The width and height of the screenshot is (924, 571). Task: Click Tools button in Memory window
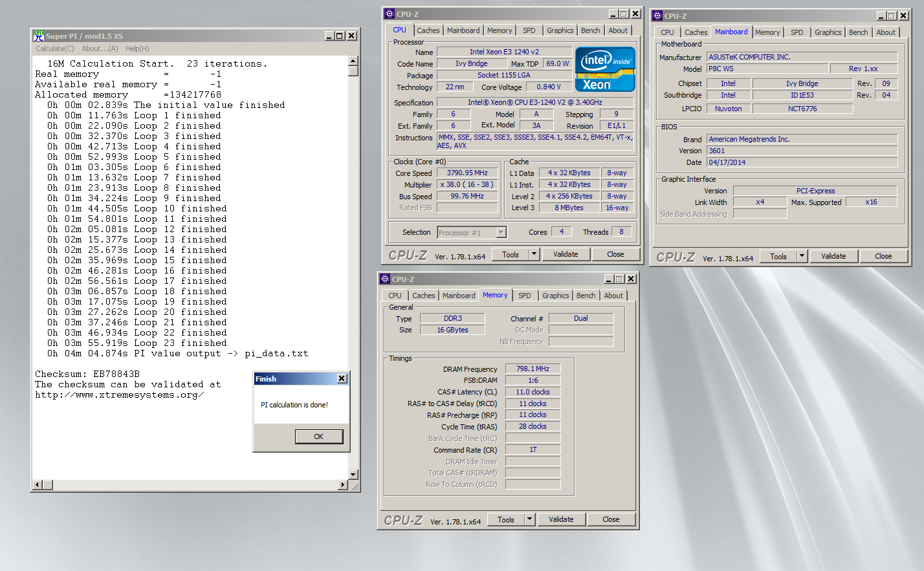(506, 519)
